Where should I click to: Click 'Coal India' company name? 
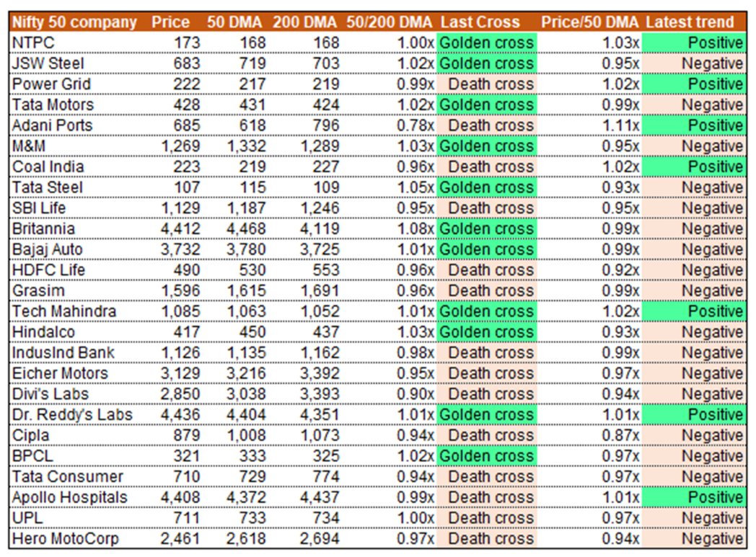48,167
